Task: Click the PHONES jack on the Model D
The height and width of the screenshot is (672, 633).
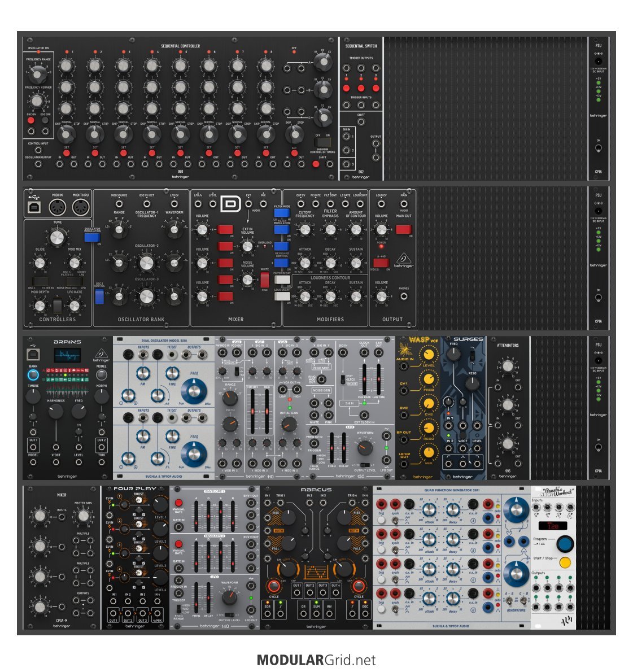Action: coord(404,296)
